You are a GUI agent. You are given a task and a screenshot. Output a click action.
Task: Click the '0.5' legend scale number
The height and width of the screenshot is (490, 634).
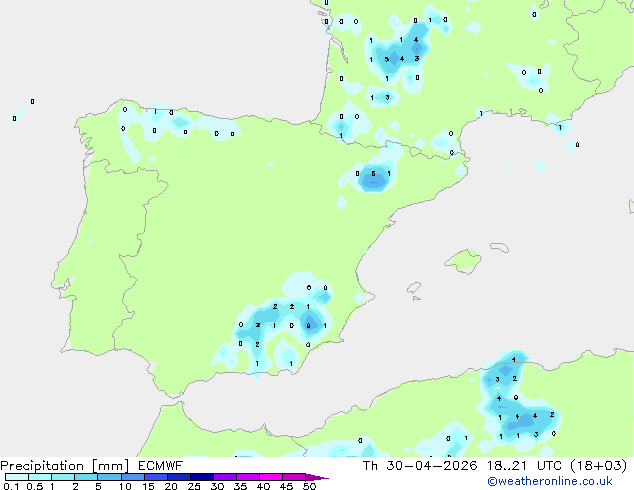(35, 486)
